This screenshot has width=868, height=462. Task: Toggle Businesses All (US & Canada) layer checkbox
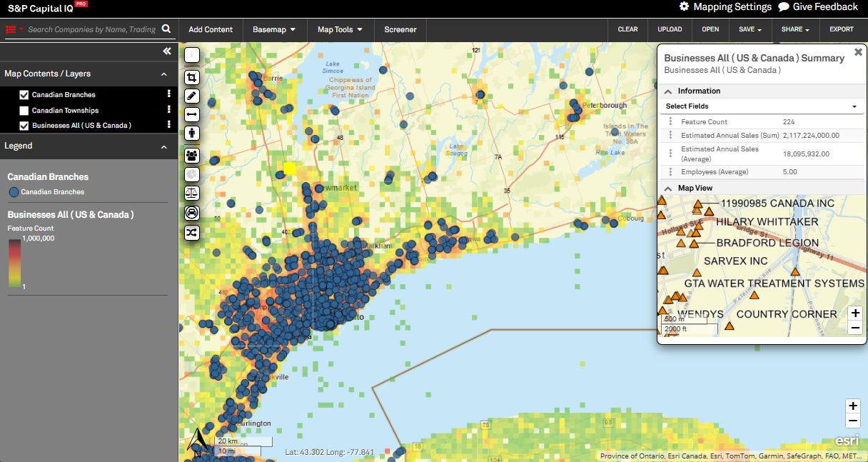pyautogui.click(x=24, y=126)
